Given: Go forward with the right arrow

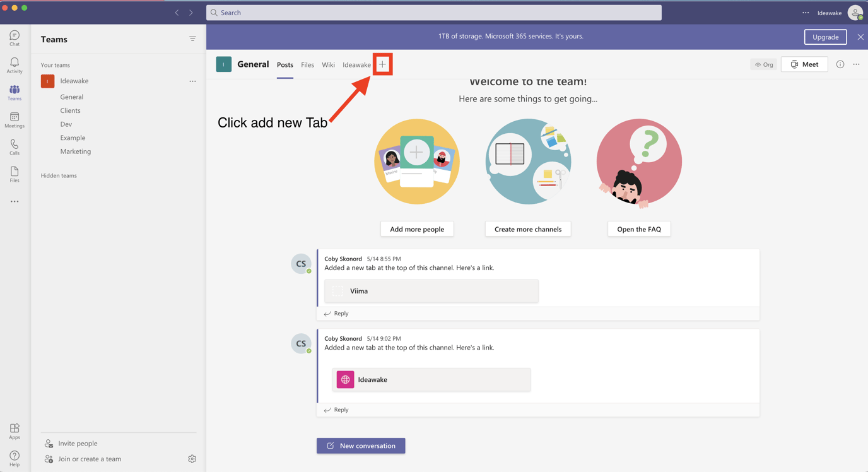Looking at the screenshot, I should click(x=191, y=13).
